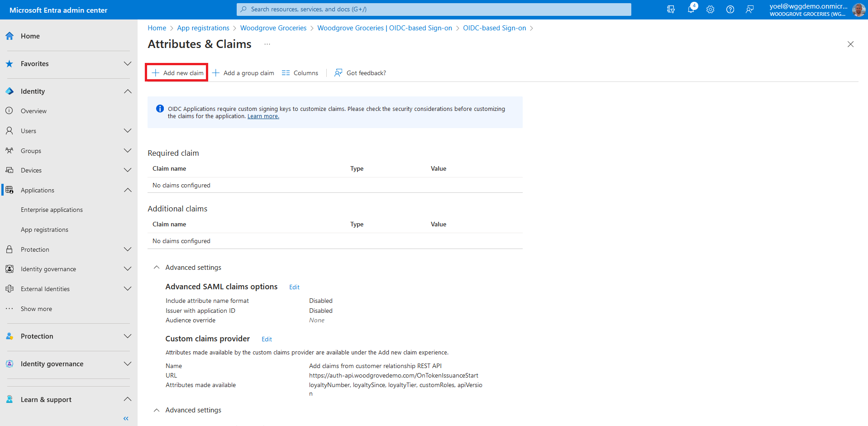Click the feedback icon in top bar
The height and width of the screenshot is (426, 868).
(x=750, y=10)
